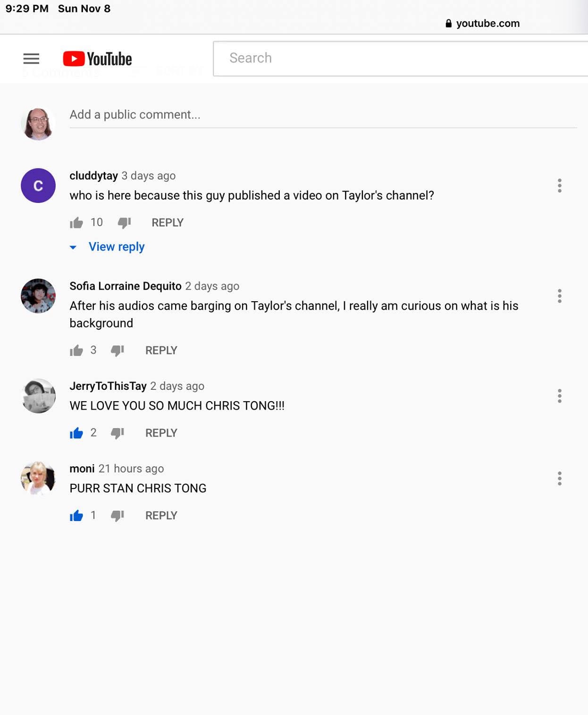
Task: Remove like from JerryToThisTay's comment
Action: pos(76,433)
